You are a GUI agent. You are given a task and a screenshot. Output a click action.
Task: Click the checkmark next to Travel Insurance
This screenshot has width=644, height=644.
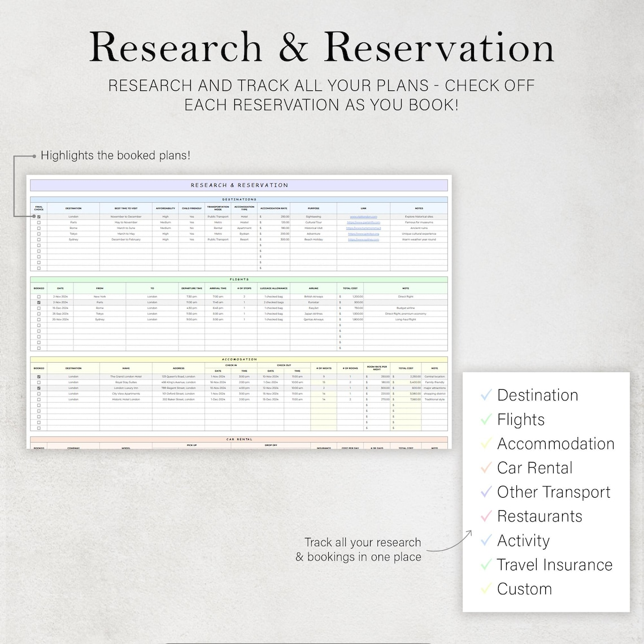coord(486,565)
